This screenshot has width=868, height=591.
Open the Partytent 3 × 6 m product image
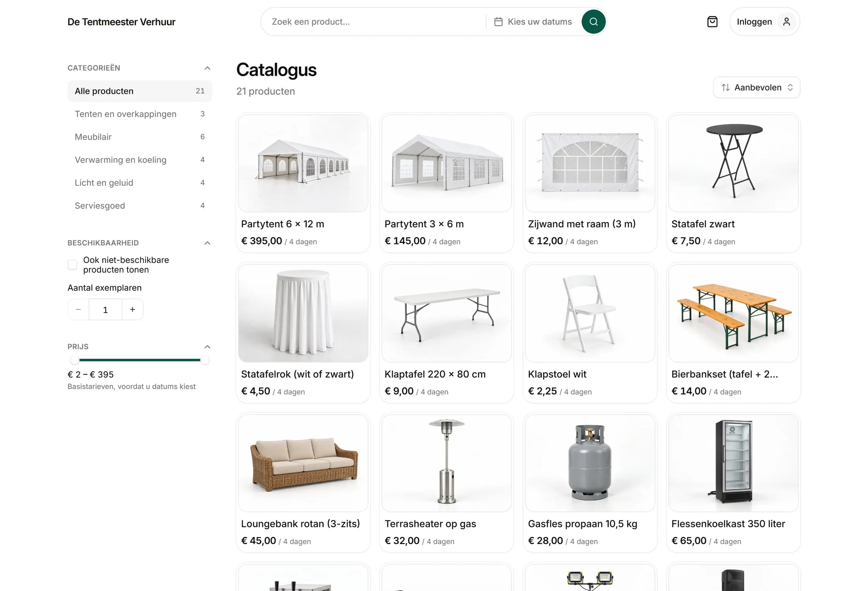446,163
